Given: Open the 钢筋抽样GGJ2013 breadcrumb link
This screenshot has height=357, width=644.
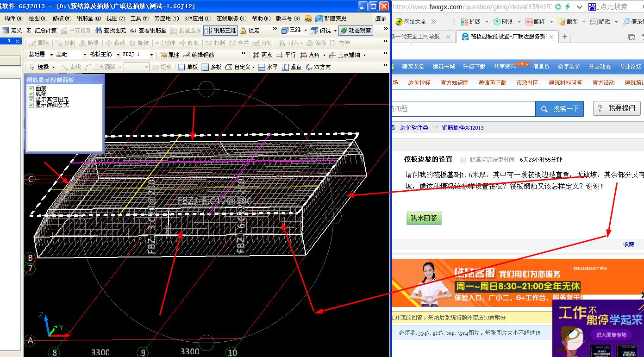Looking at the screenshot, I should [x=463, y=127].
